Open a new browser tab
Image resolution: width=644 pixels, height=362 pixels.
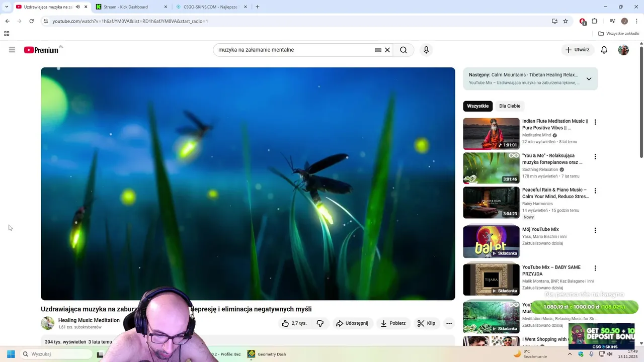pos(258,7)
